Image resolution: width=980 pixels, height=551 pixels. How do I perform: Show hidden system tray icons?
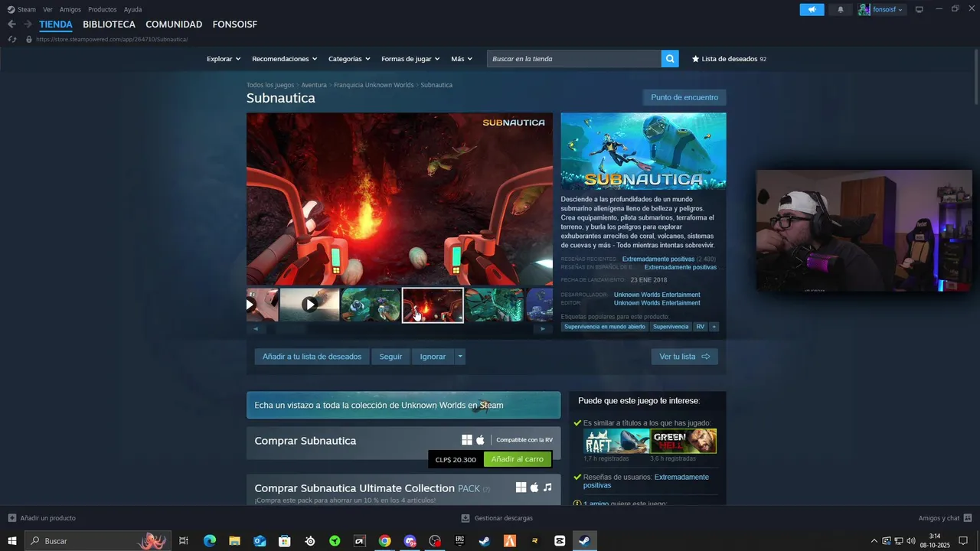tap(874, 541)
